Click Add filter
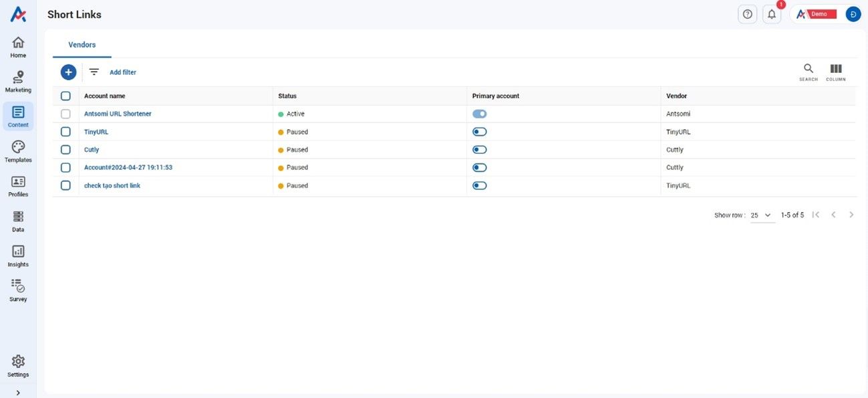The width and height of the screenshot is (868, 398). (123, 71)
